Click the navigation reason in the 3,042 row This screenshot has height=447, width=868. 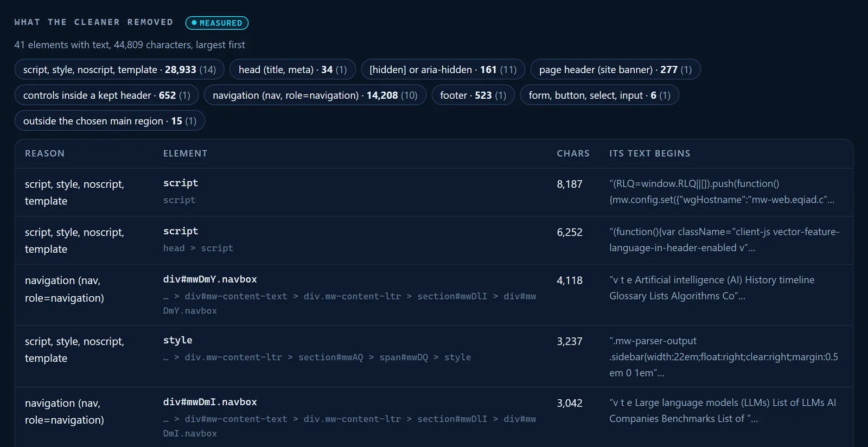pyautogui.click(x=65, y=412)
